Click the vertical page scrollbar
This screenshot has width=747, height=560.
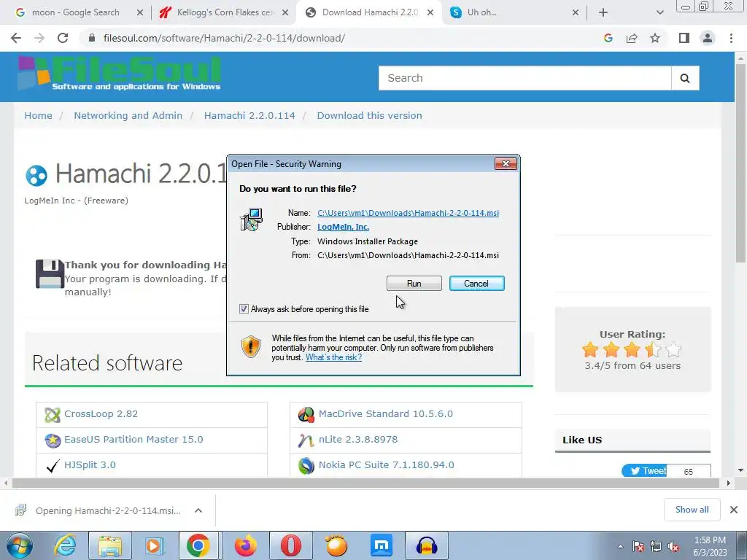click(x=740, y=163)
